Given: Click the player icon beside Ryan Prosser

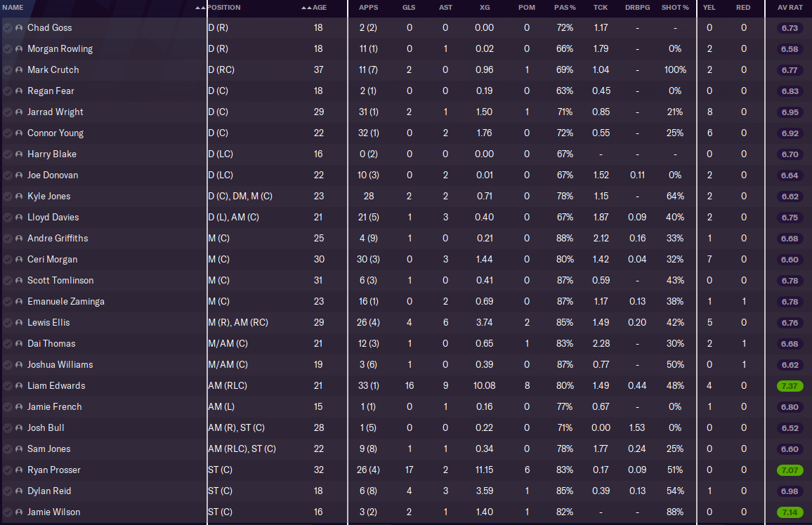Looking at the screenshot, I should (19, 470).
